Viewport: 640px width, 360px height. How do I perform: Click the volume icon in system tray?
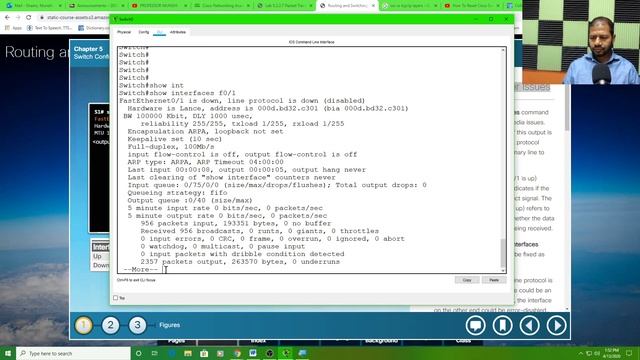[x=597, y=353]
